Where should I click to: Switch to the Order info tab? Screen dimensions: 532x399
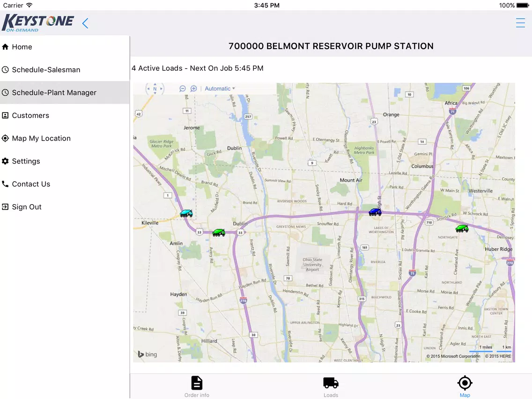tap(197, 386)
